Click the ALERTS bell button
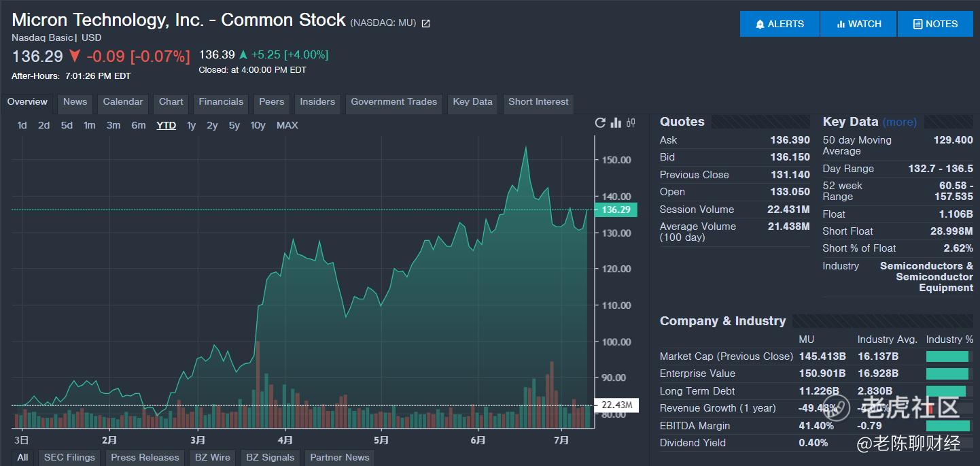Screen dimensions: 980x466 tap(780, 24)
